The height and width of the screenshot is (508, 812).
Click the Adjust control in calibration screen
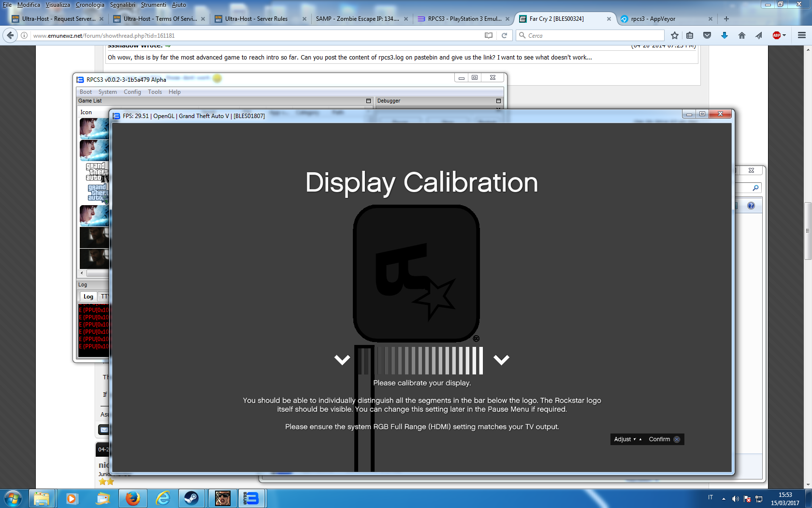click(x=627, y=439)
